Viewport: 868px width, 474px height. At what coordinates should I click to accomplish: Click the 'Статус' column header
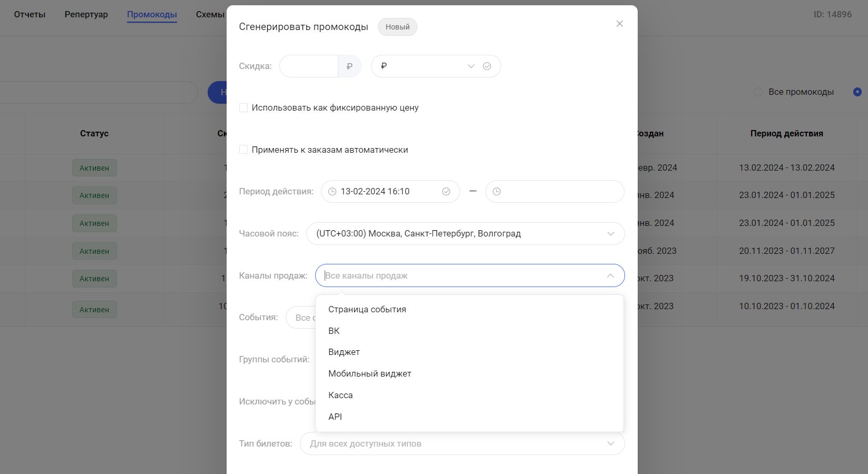coord(94,134)
